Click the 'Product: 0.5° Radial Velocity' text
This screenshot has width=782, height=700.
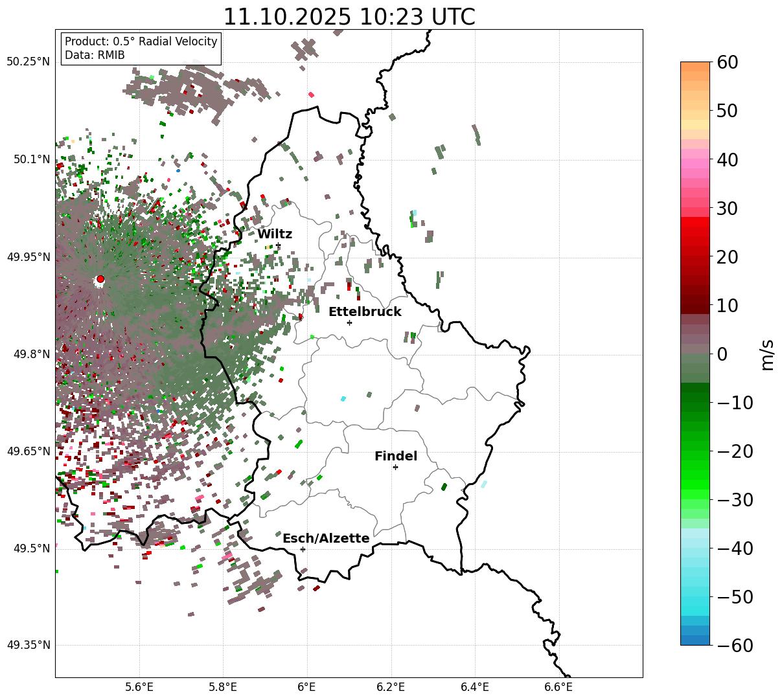pos(141,41)
